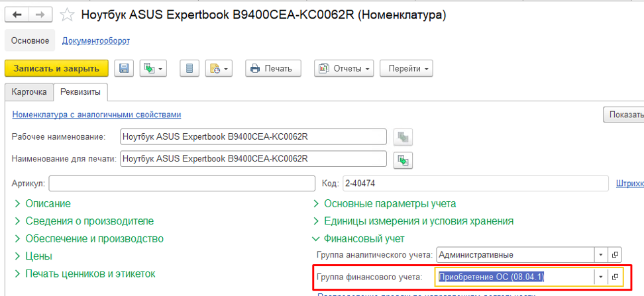644x296 pixels.
Task: Click into the Артикул field
Action: 182,184
